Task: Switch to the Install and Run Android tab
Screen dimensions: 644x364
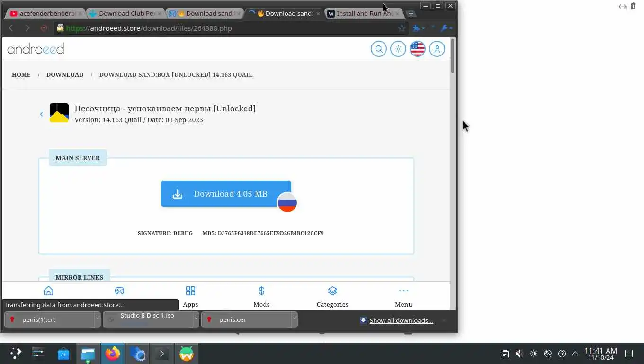Action: 364,13
